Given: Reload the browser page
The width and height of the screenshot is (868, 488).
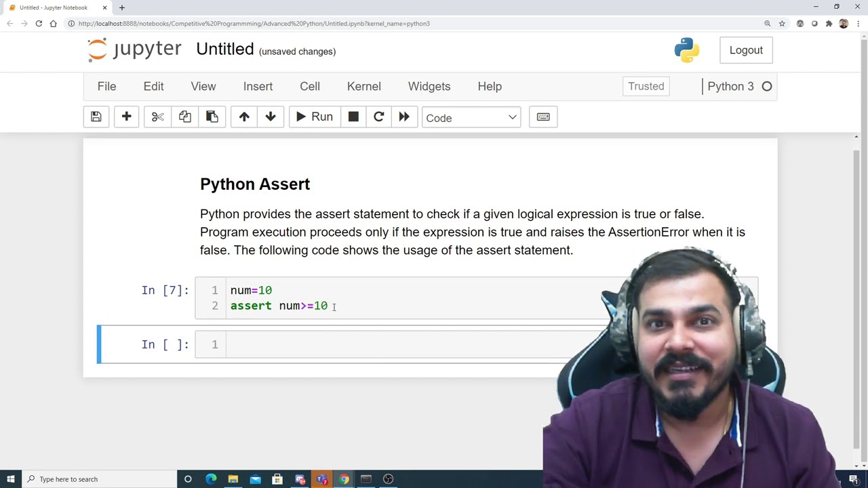Looking at the screenshot, I should (39, 24).
